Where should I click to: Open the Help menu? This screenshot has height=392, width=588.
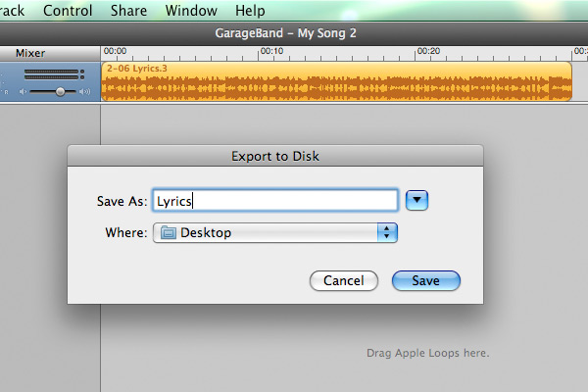250,11
